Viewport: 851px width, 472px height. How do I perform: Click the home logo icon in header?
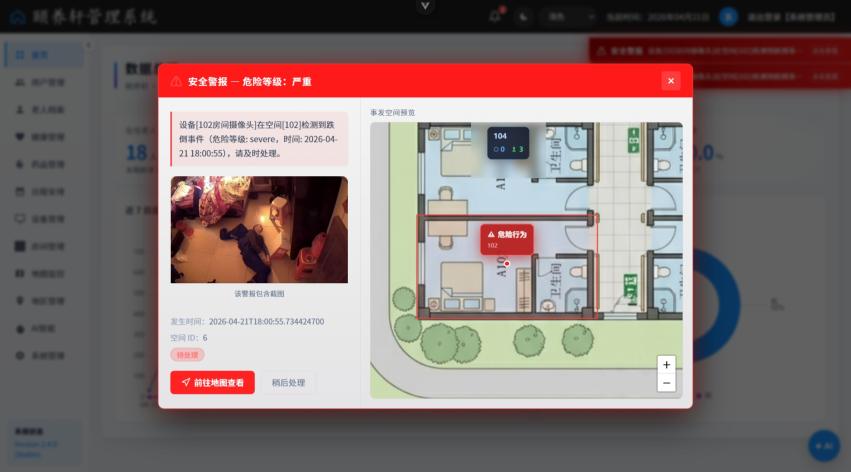(18, 17)
